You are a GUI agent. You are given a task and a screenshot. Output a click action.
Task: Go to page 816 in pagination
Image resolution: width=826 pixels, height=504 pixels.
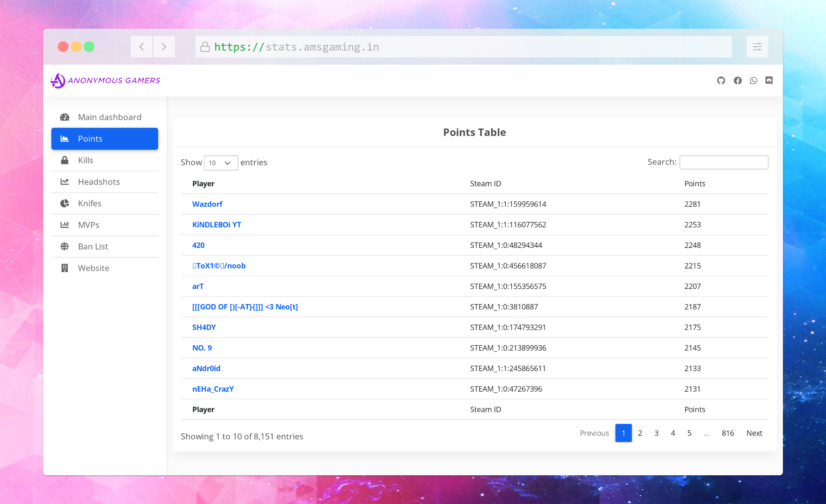pos(728,433)
